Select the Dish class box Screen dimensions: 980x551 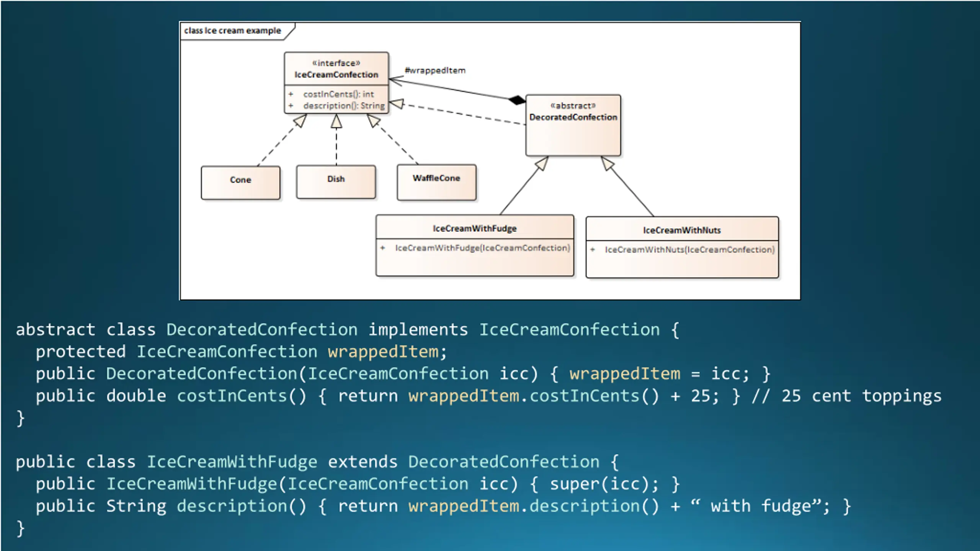coord(336,182)
